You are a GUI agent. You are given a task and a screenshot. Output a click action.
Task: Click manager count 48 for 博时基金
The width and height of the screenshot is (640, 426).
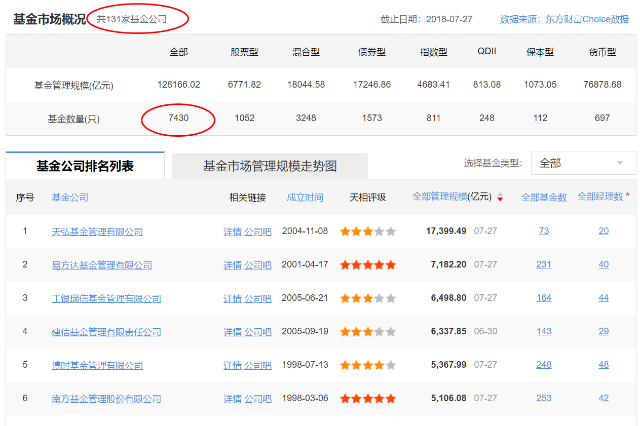point(604,364)
